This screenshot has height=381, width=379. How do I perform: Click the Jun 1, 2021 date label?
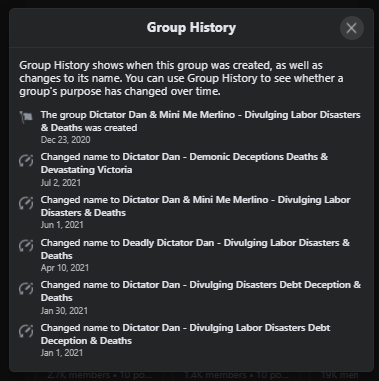point(62,225)
